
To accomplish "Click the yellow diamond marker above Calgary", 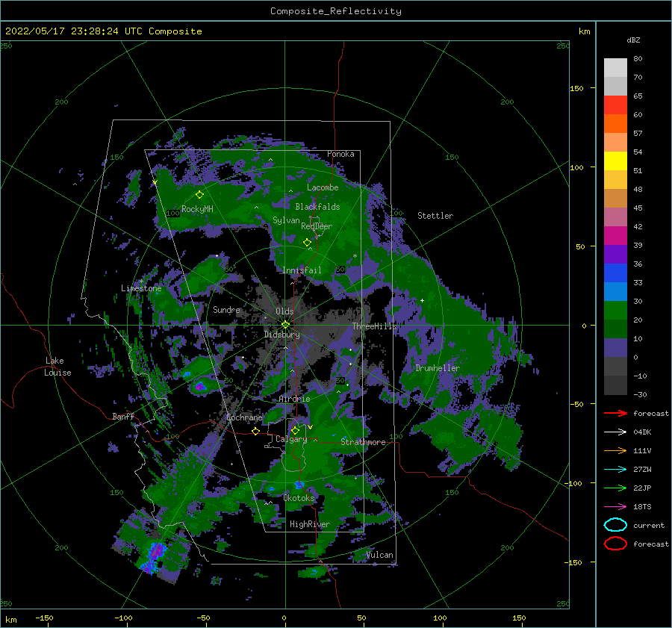I will [295, 430].
